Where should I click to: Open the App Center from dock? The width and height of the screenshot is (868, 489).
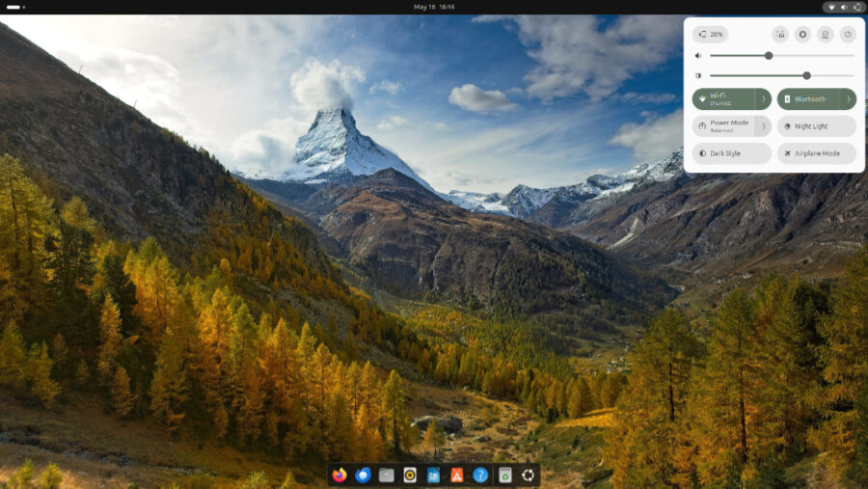click(x=457, y=475)
